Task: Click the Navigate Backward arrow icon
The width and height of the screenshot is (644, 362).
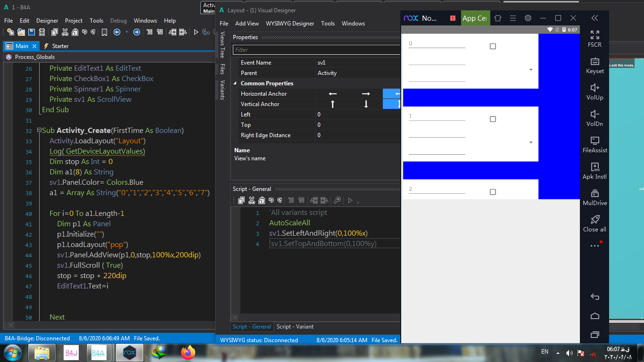Action: pyautogui.click(x=117, y=32)
